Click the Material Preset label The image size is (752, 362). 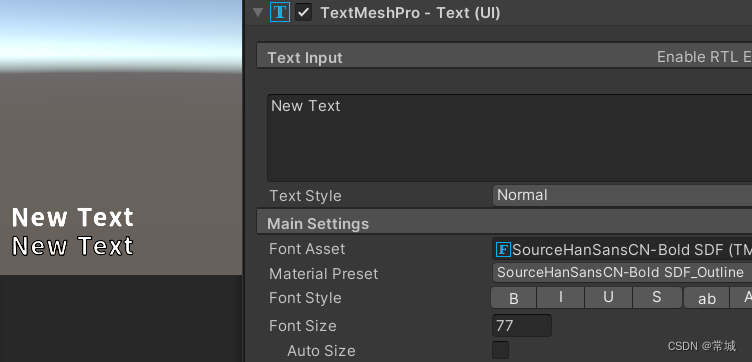point(324,274)
